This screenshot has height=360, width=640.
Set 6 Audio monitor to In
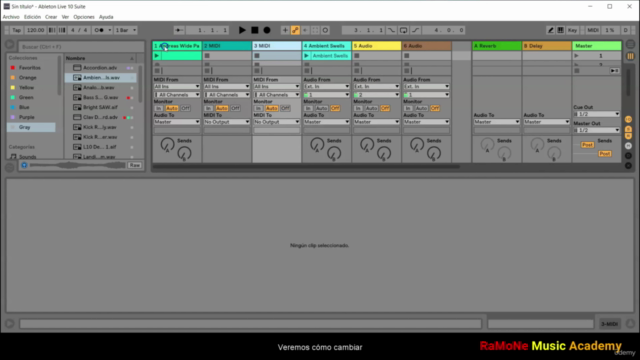[x=408, y=109]
